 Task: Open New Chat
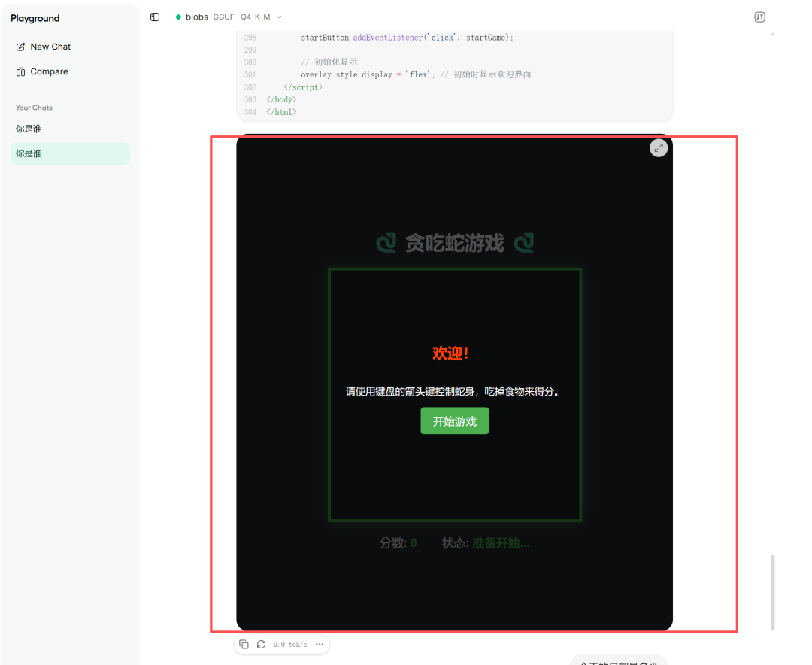click(44, 47)
